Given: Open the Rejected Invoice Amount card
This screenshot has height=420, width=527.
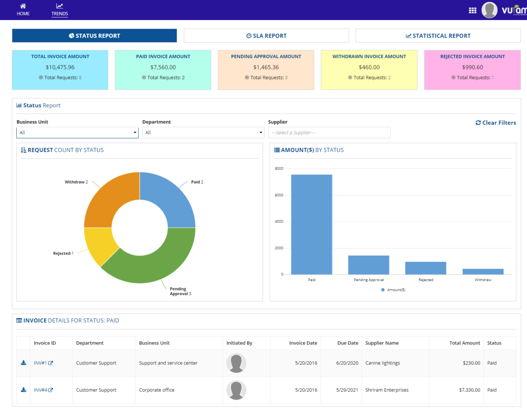Looking at the screenshot, I should click(x=472, y=70).
